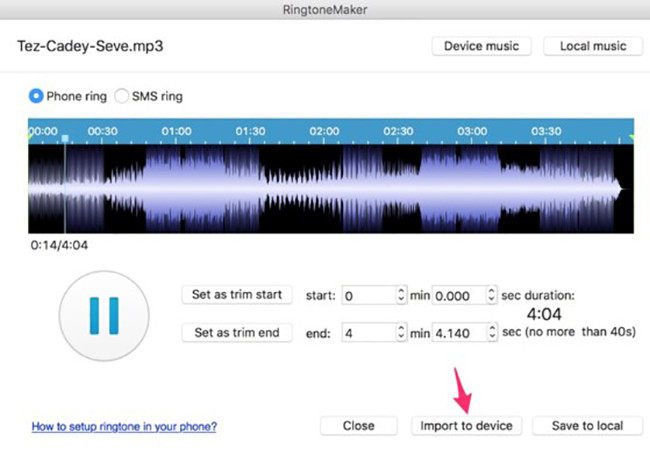
Task: Focus the start minutes input field
Action: click(366, 296)
